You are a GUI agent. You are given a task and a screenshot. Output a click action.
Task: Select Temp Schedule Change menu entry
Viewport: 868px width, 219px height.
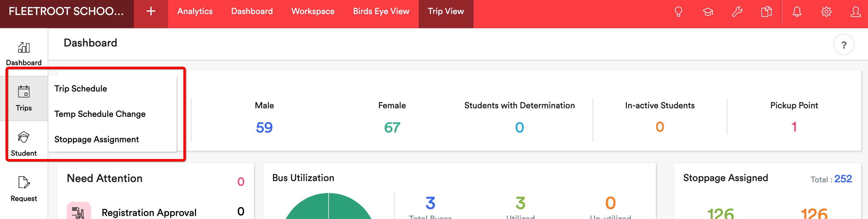[100, 114]
